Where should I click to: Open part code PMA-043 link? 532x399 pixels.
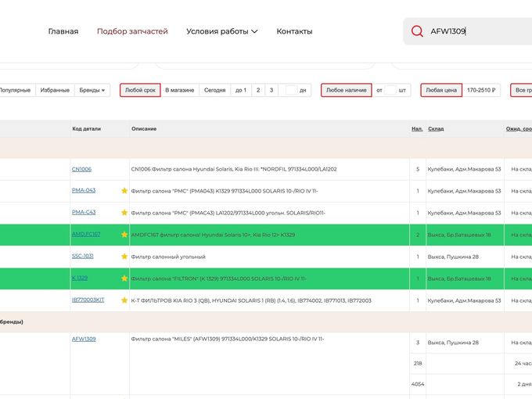click(84, 190)
